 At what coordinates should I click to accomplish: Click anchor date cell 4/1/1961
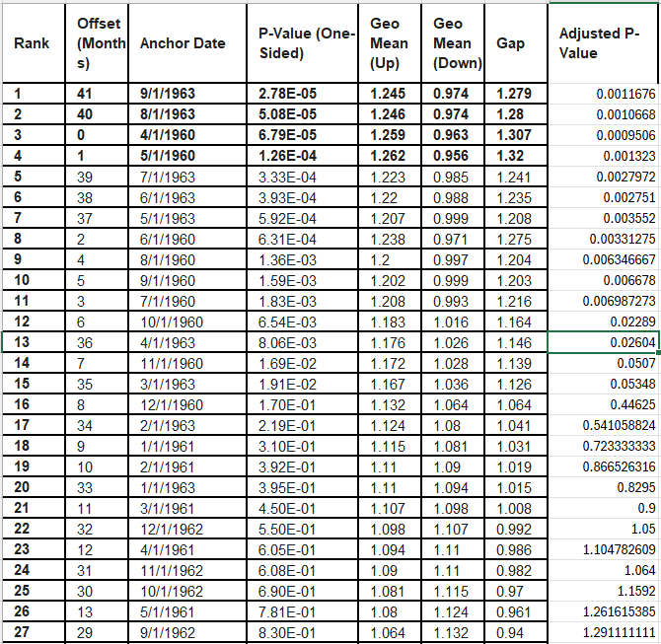click(187, 549)
